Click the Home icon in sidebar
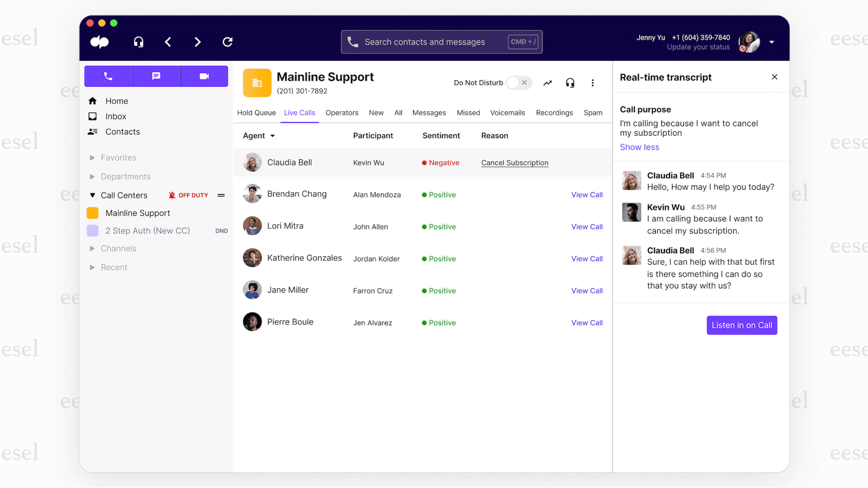The width and height of the screenshot is (868, 488). [92, 101]
